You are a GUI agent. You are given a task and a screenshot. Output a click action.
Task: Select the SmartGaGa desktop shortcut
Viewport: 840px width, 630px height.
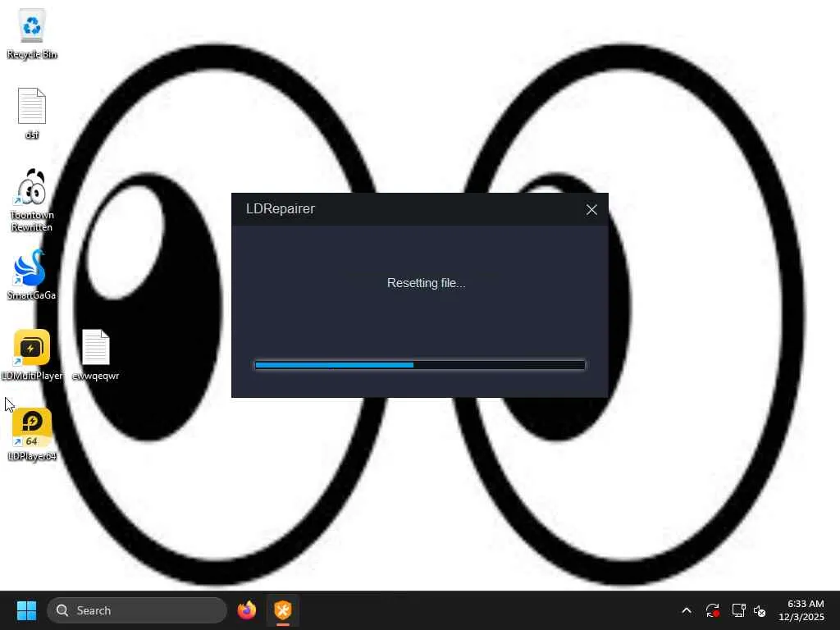(x=31, y=274)
